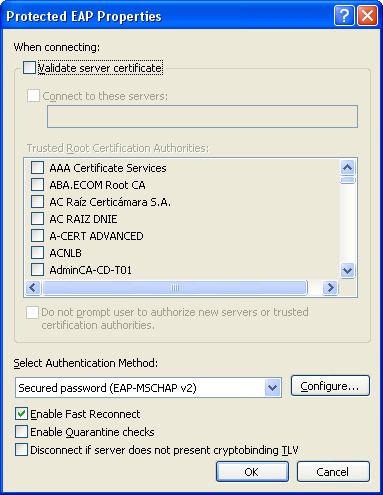The image size is (383, 495).
Task: Select AC Raíz Certicámara S.A. text
Action: [110, 202]
